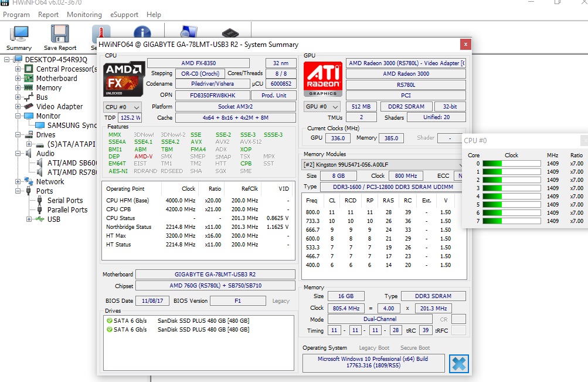Viewport: 588px width, 382px height.
Task: Open the Report menu
Action: click(49, 15)
